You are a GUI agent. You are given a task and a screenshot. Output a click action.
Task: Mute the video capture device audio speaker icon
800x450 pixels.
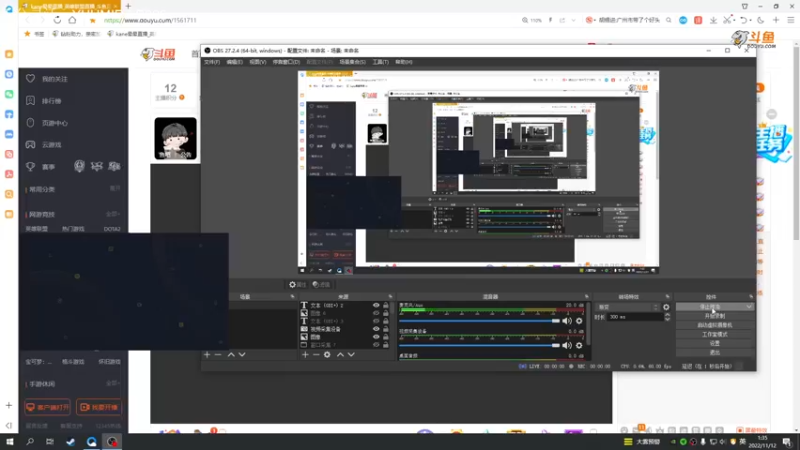coord(567,345)
